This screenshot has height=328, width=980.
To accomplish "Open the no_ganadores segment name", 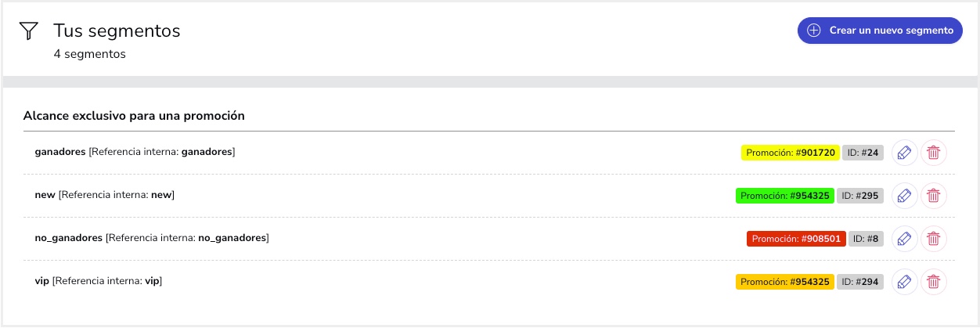I will point(69,238).
